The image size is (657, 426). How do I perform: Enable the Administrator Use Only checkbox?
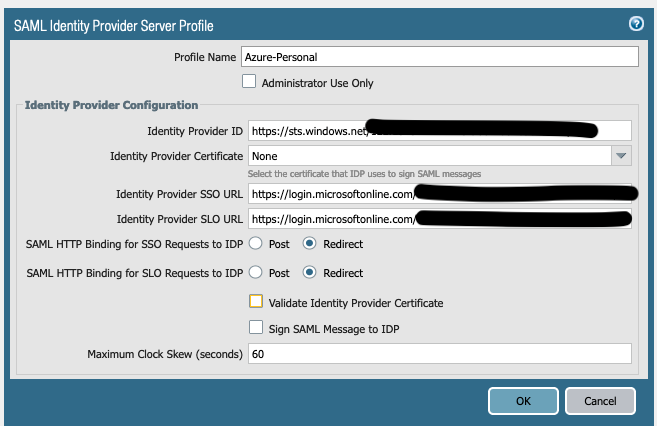pyautogui.click(x=249, y=82)
